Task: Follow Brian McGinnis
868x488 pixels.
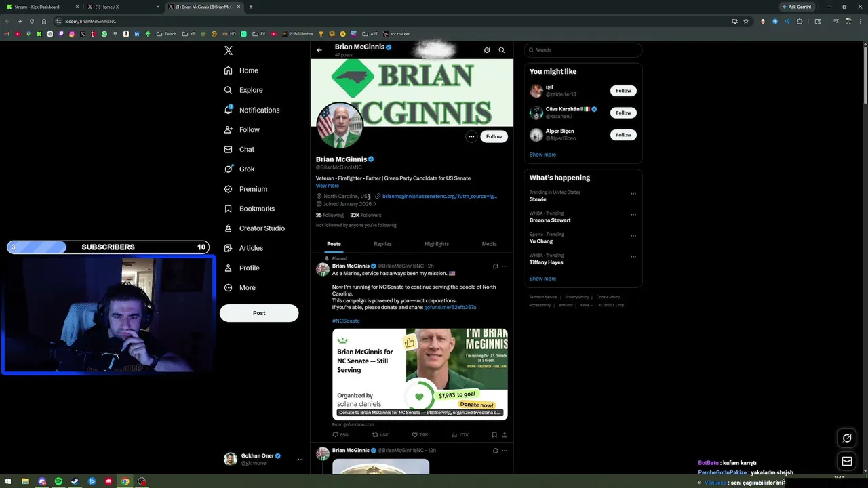Action: click(494, 136)
